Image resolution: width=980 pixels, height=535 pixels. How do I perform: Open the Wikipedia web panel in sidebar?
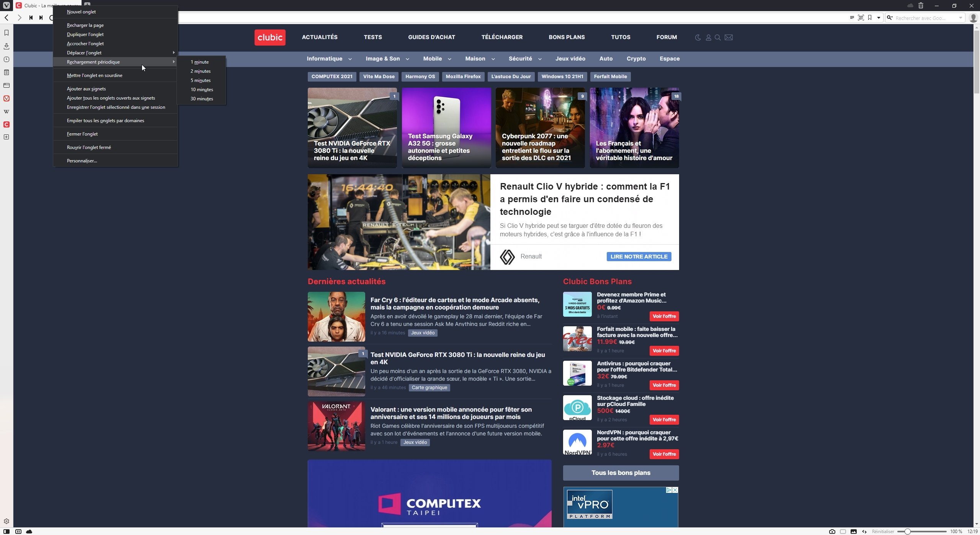pyautogui.click(x=6, y=111)
